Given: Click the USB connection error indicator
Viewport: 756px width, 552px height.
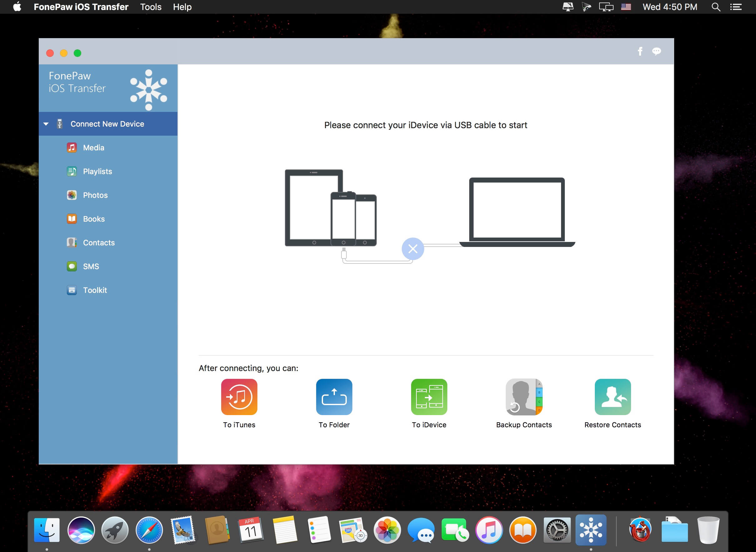Looking at the screenshot, I should point(412,249).
